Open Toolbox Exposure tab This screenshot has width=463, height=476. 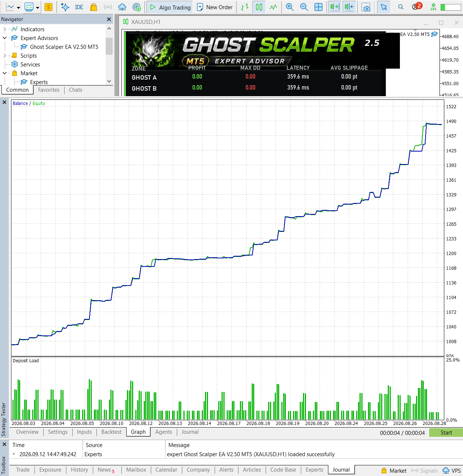pos(50,470)
